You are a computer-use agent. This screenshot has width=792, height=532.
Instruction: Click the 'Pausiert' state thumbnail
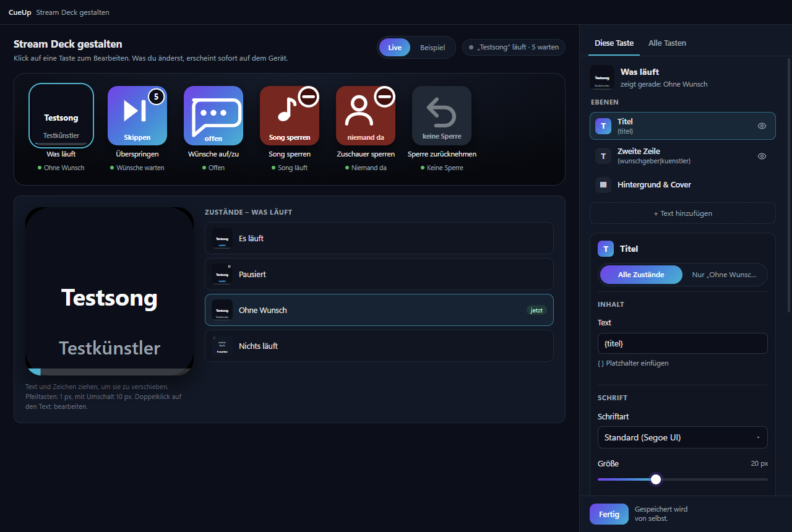pos(222,274)
